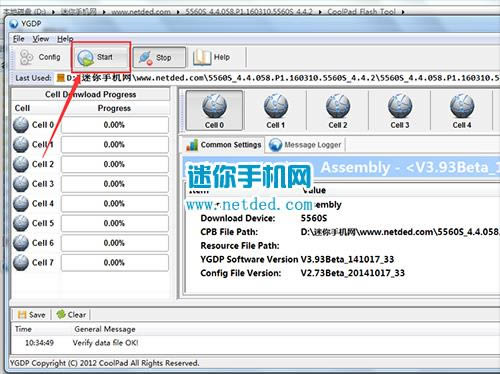Switch to the Common Settings tab
Viewport: 500px width, 374px height.
tap(224, 145)
